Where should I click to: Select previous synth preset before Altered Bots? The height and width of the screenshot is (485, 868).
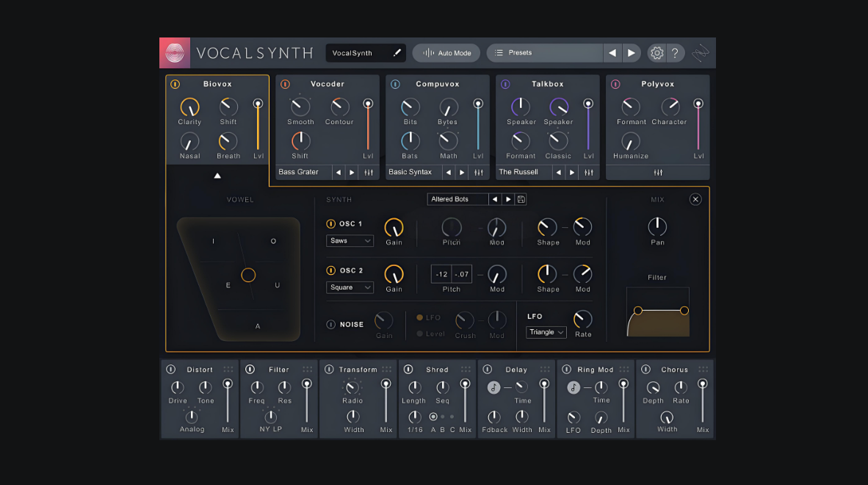tap(495, 199)
